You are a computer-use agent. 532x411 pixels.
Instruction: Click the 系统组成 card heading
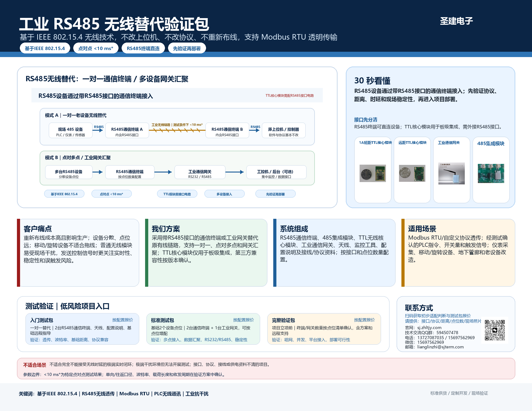pos(294,229)
